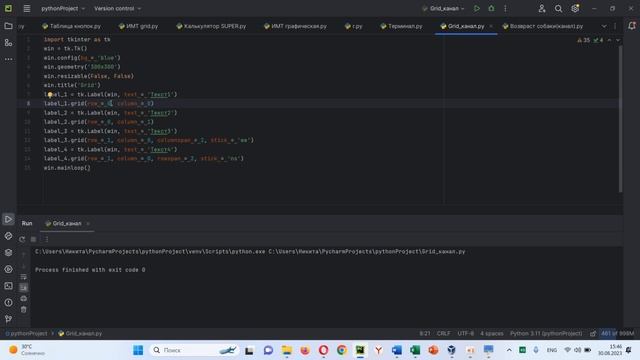This screenshot has width=640, height=360.
Task: Click the taskbar search box
Action: [x=195, y=350]
